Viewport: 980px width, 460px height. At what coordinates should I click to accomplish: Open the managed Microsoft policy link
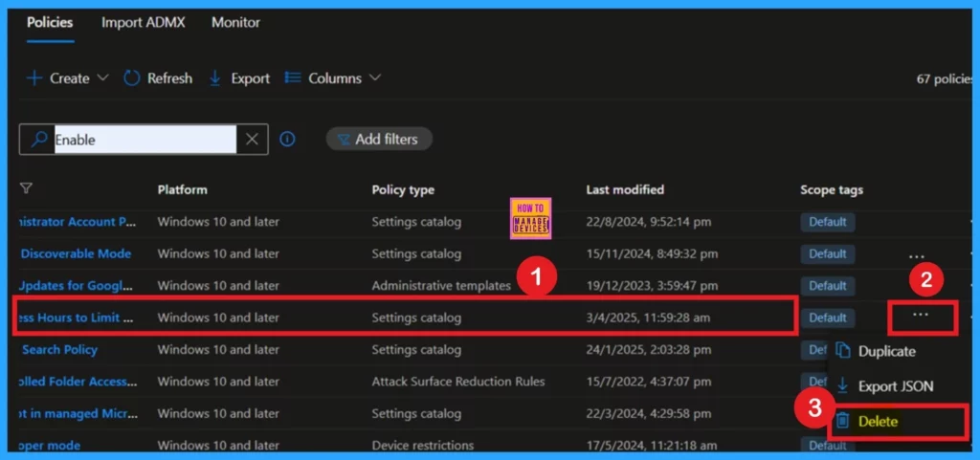tap(78, 413)
